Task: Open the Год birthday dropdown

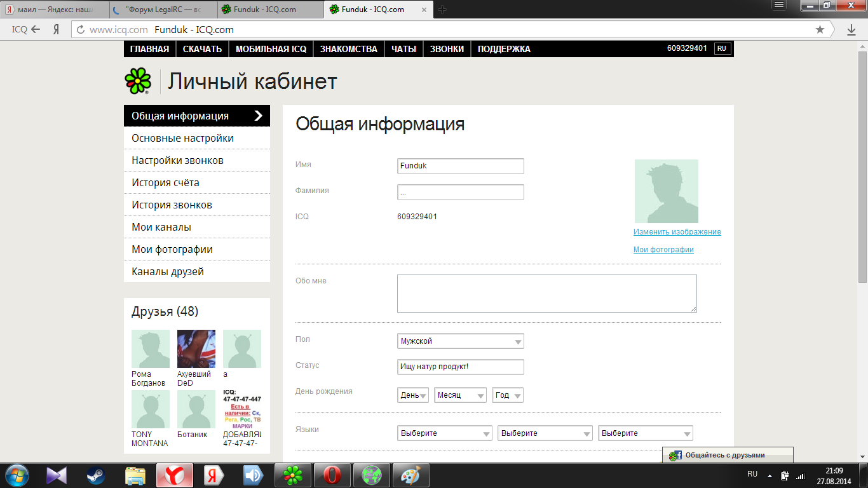Action: [508, 395]
